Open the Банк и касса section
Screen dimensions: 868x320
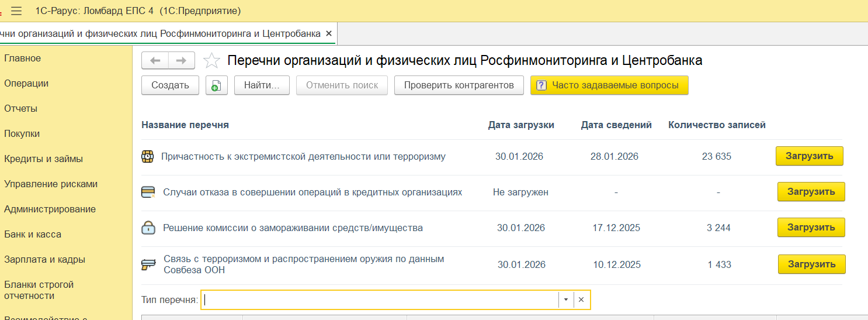[x=33, y=235]
